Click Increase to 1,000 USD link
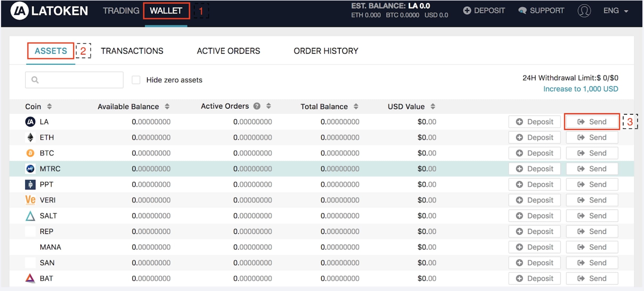Screen dimensions: 644x291 pos(581,89)
